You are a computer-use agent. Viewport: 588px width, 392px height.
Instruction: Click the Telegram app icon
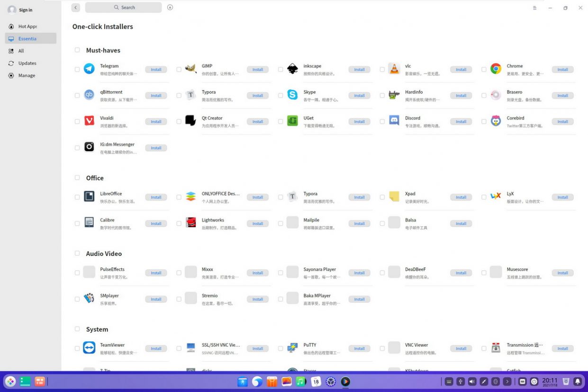click(x=89, y=69)
